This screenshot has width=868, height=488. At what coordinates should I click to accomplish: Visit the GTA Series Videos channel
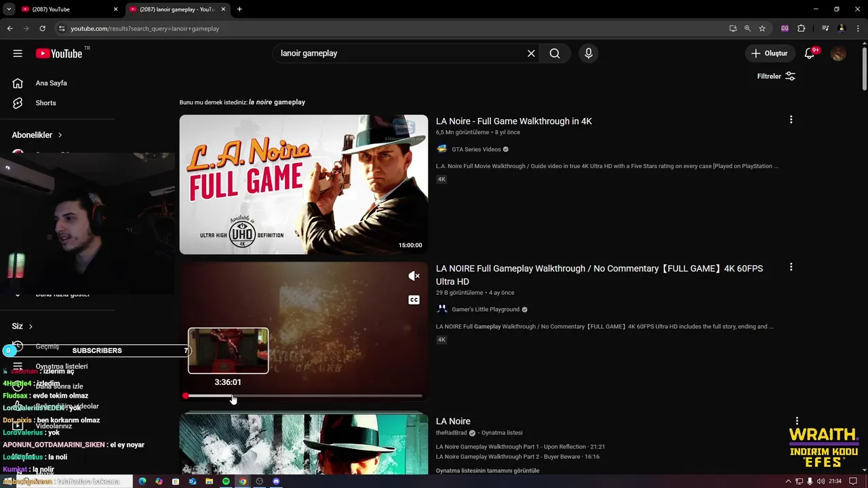point(476,149)
